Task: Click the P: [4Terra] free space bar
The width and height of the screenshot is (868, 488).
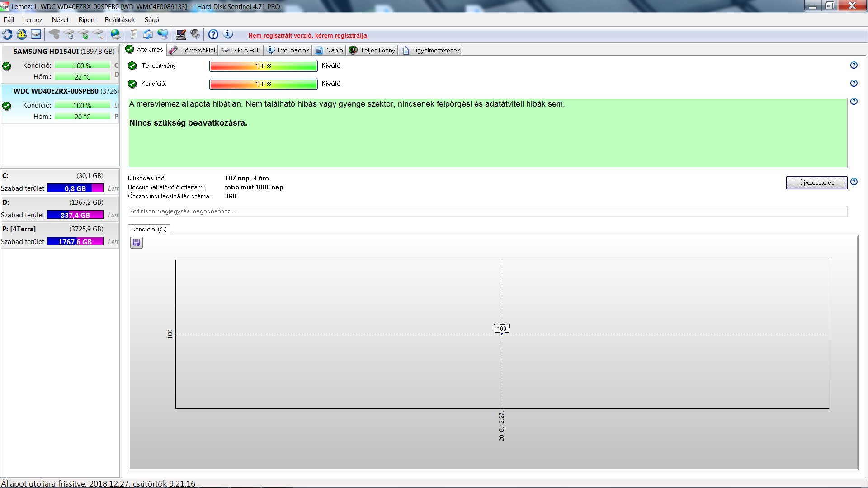Action: click(75, 242)
